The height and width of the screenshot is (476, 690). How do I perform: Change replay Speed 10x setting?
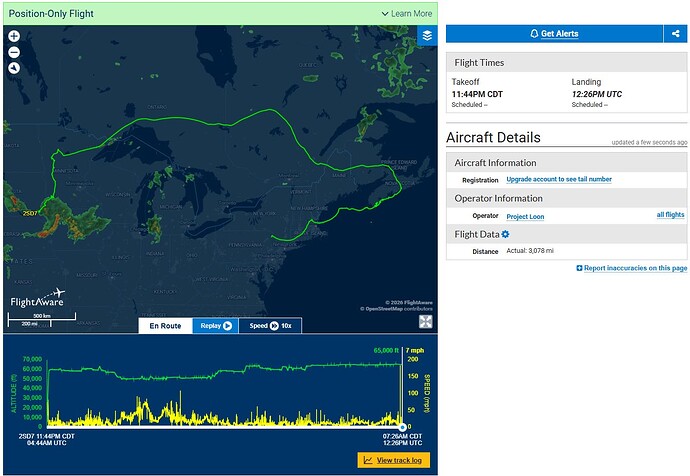270,326
